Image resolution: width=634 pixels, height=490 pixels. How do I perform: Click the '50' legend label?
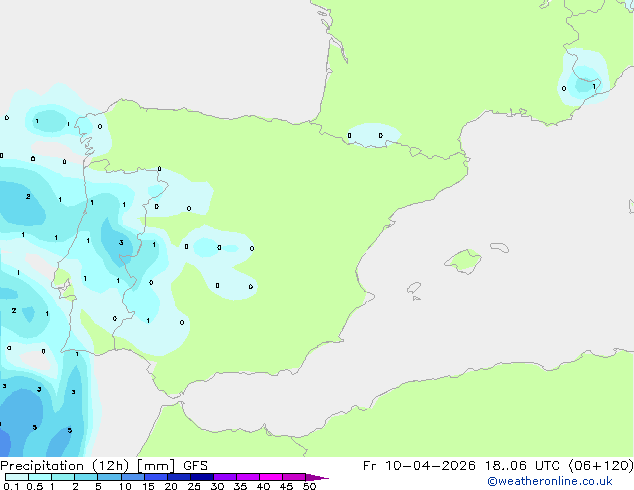click(x=310, y=486)
